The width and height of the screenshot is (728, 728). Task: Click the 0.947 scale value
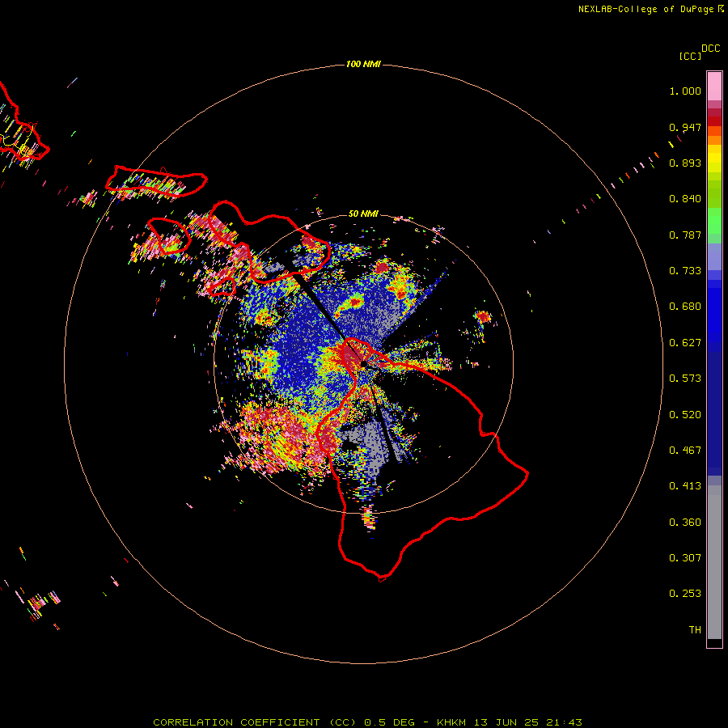tap(685, 127)
